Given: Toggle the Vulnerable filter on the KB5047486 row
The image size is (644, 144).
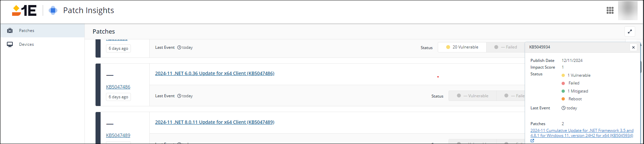Looking at the screenshot, I should (472, 96).
